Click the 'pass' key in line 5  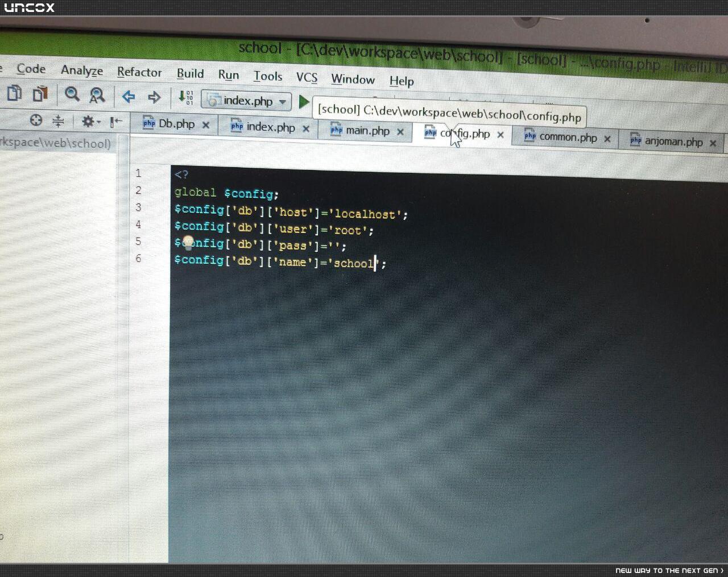[293, 246]
